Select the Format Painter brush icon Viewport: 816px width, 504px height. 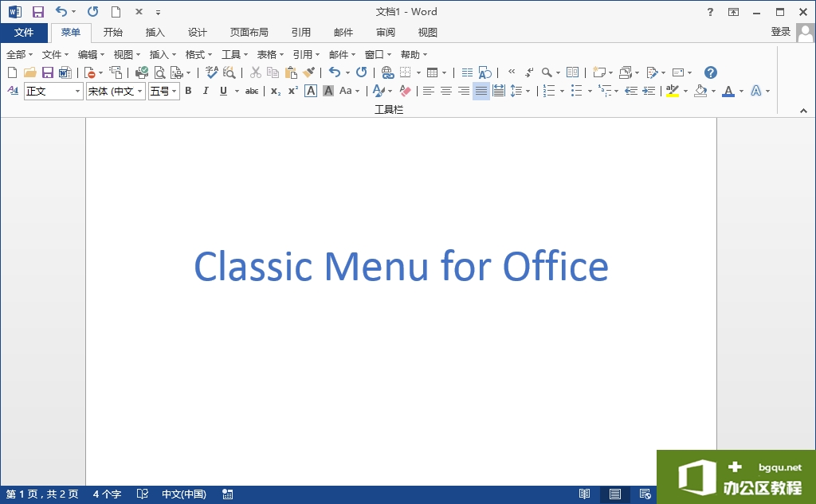tap(308, 72)
